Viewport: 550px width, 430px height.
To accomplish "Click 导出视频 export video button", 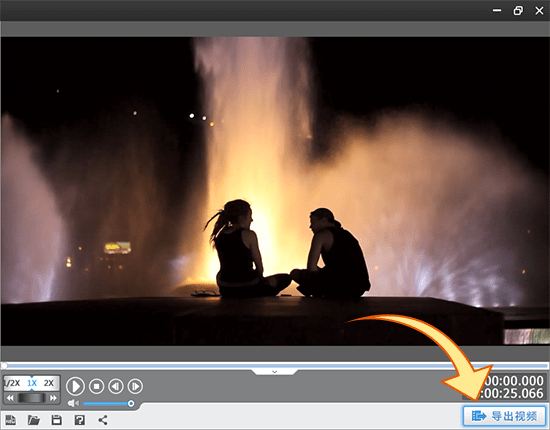I will (504, 416).
